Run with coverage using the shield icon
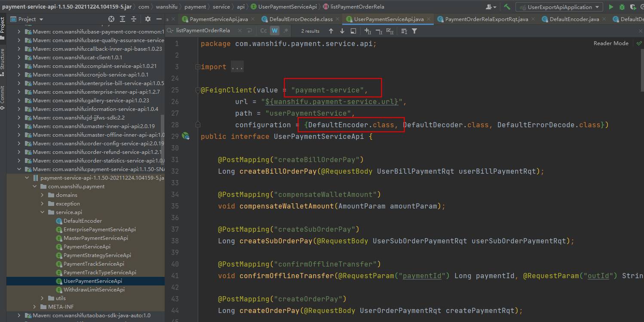The height and width of the screenshot is (322, 644). (633, 7)
